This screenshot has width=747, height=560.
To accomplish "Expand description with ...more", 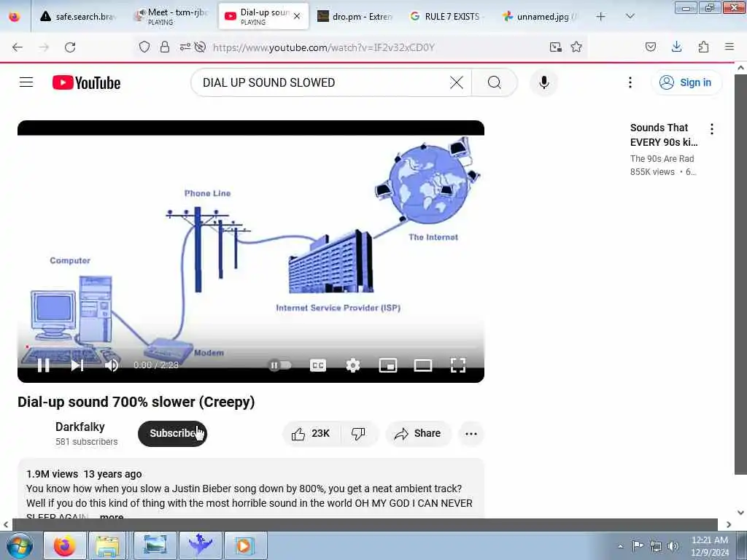I will point(112,516).
